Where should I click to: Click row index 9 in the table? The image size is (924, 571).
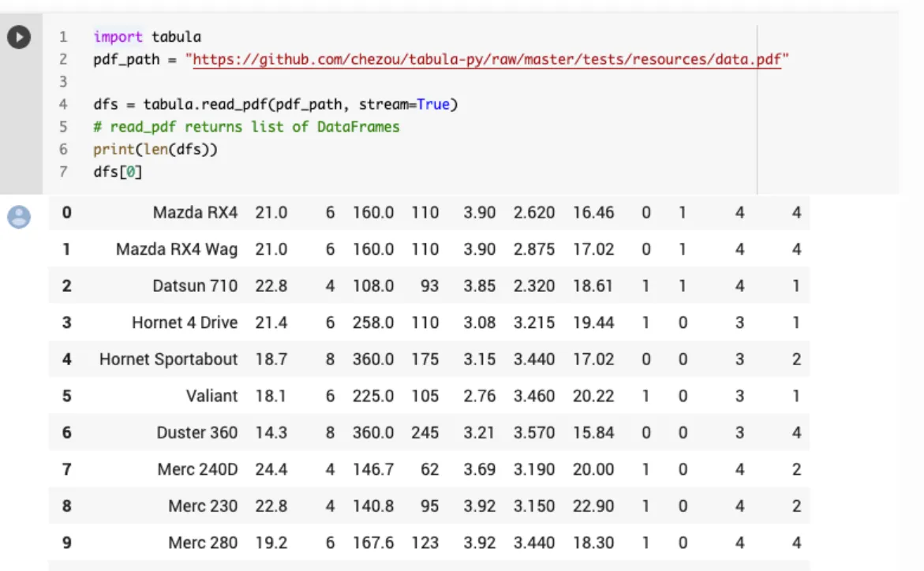pyautogui.click(x=66, y=543)
